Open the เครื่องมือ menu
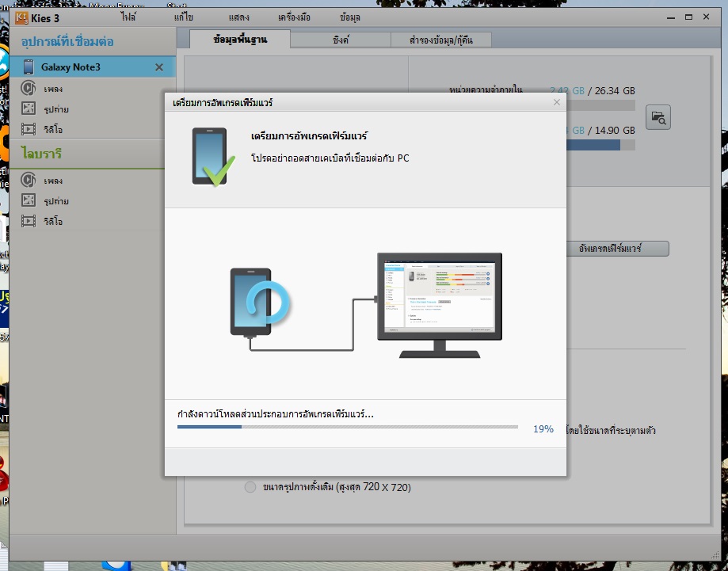The height and width of the screenshot is (571, 728). click(294, 17)
